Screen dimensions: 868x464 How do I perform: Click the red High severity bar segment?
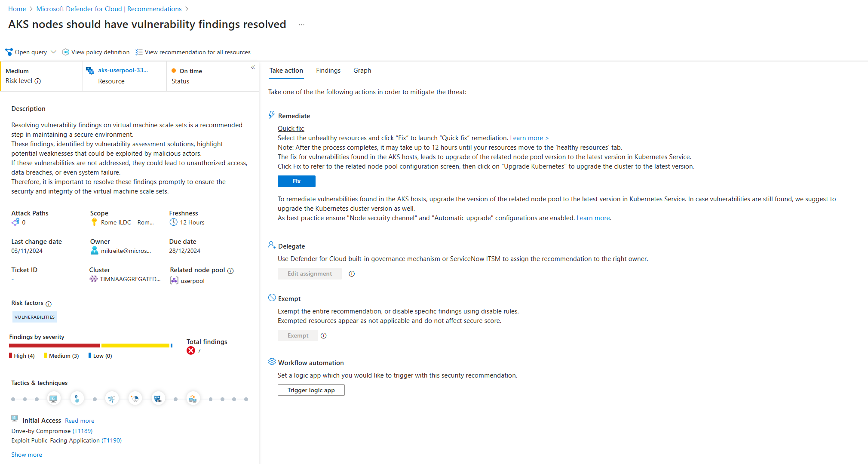(54, 345)
